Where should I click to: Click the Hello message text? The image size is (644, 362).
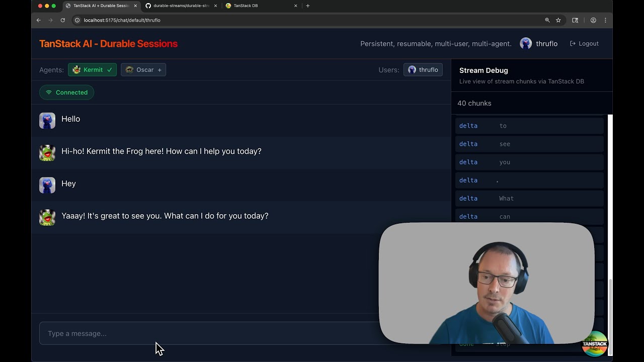tap(70, 119)
